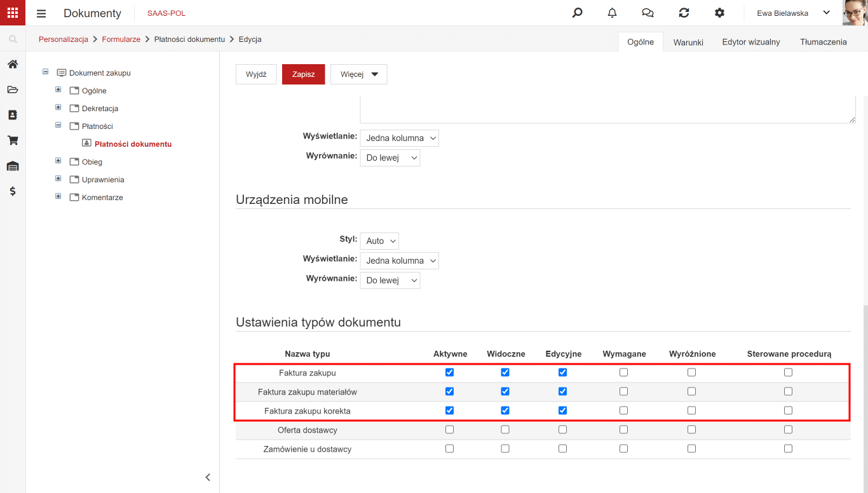Open the Styl dropdown set to Auto
Viewport: 868px width, 493px height.
click(379, 241)
